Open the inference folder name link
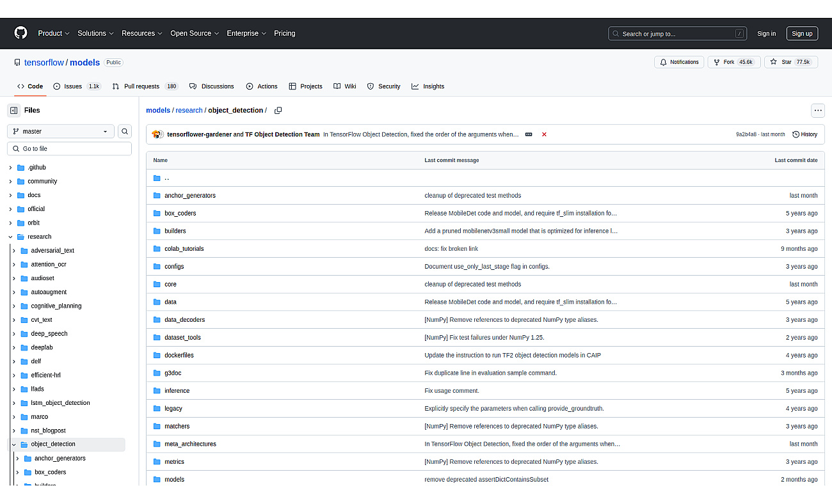 coord(177,391)
